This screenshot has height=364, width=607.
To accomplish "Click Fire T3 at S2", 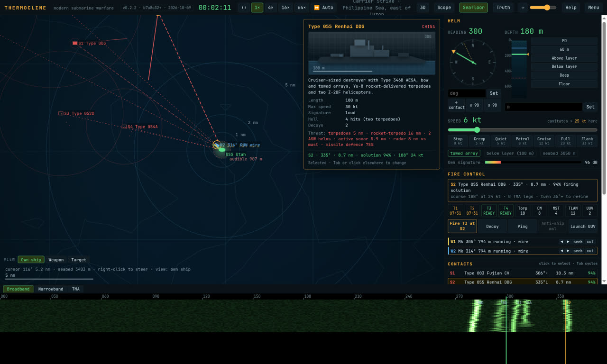I will point(462,226).
